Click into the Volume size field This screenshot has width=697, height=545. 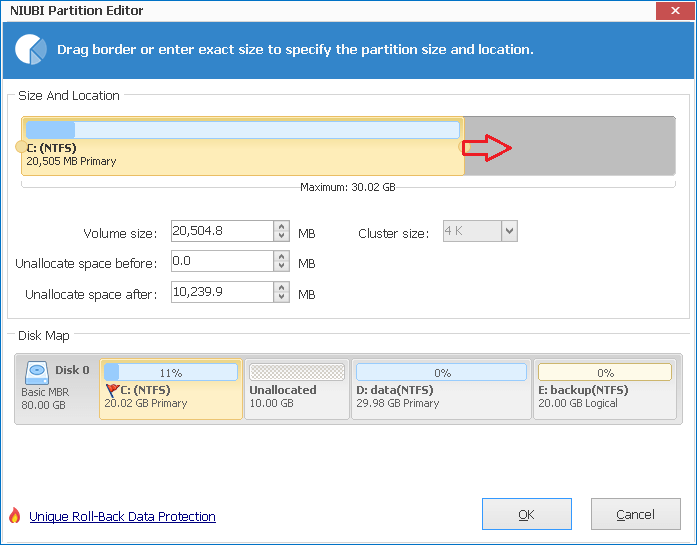pyautogui.click(x=222, y=231)
